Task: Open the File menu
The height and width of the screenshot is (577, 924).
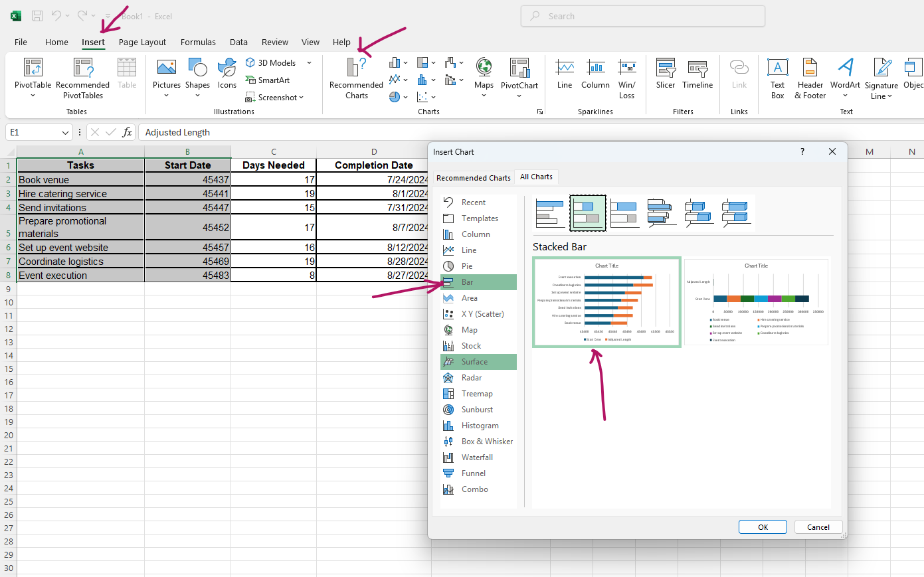Action: [x=21, y=42]
